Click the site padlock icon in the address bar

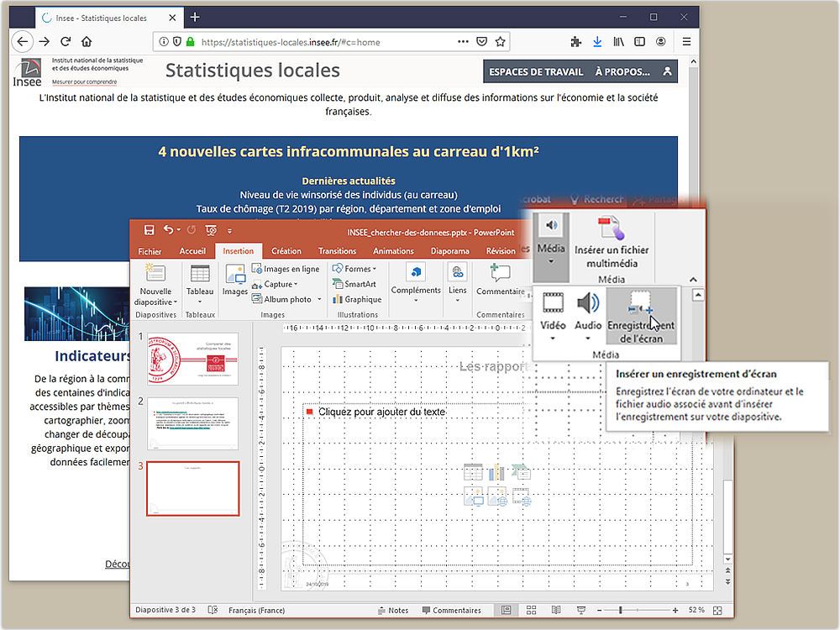pyautogui.click(x=190, y=42)
